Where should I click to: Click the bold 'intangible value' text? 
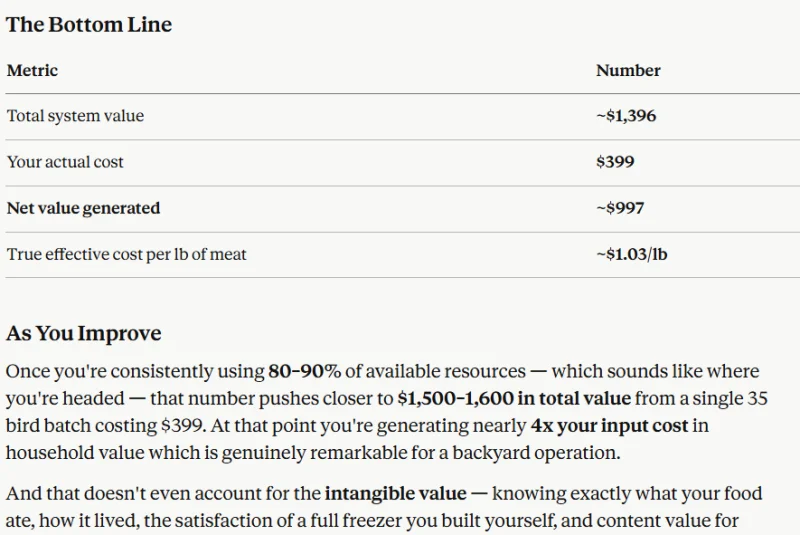[395, 494]
